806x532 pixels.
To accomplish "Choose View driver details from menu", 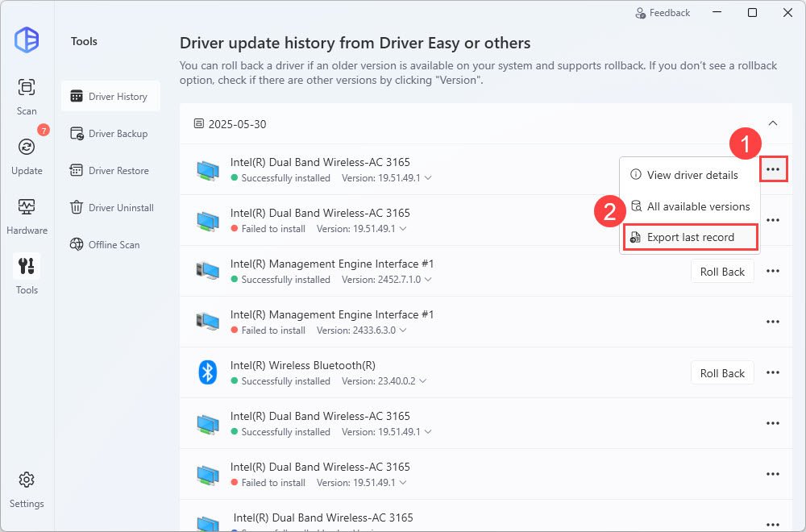I will click(692, 175).
